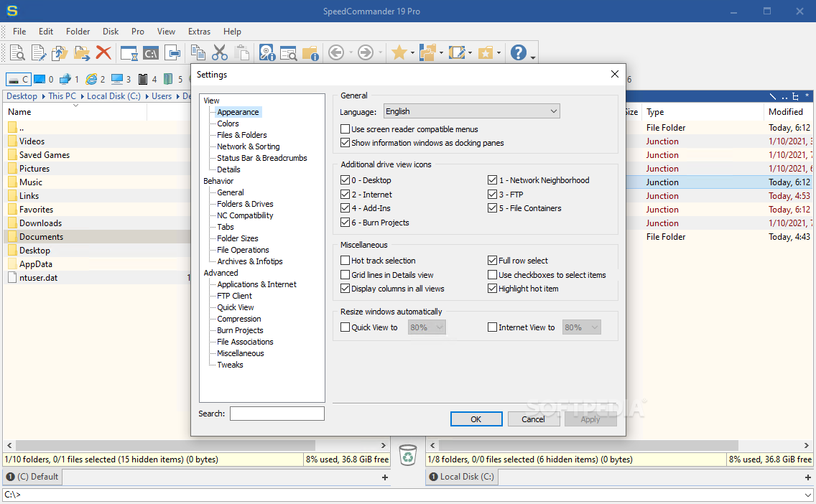
Task: Uncheck the 0 - Desktop checkbox
Action: 345,180
